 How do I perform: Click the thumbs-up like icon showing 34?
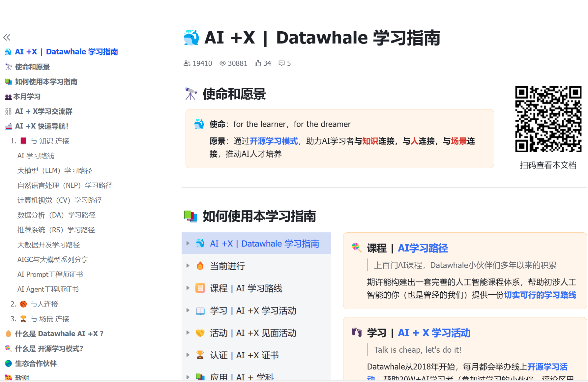pyautogui.click(x=258, y=63)
